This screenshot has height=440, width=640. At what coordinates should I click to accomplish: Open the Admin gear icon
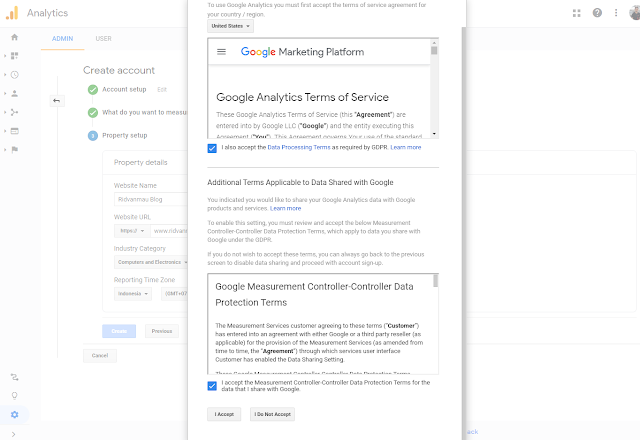[x=15, y=415]
